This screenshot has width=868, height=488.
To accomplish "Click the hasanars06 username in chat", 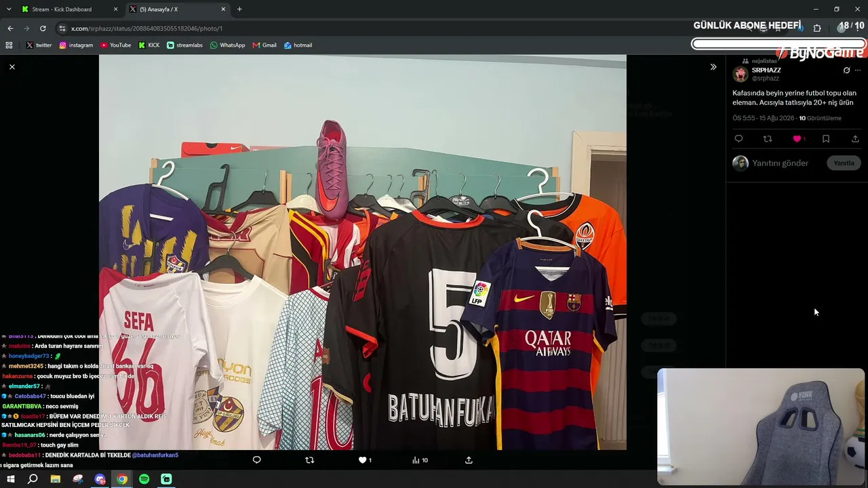I will (30, 435).
